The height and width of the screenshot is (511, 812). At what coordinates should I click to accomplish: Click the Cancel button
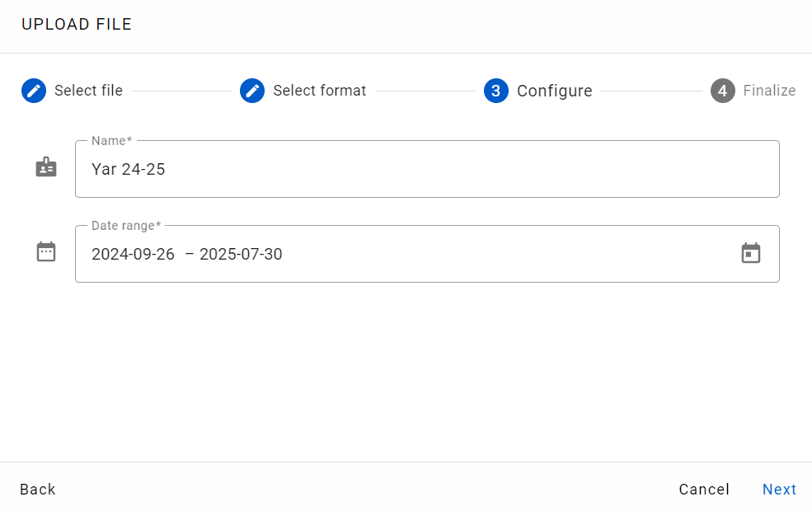(x=704, y=490)
